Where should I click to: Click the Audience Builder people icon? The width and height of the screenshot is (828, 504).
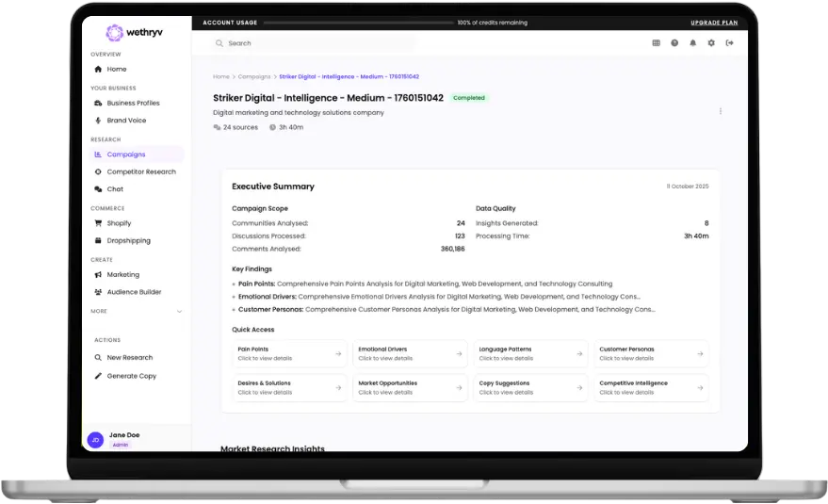click(98, 292)
